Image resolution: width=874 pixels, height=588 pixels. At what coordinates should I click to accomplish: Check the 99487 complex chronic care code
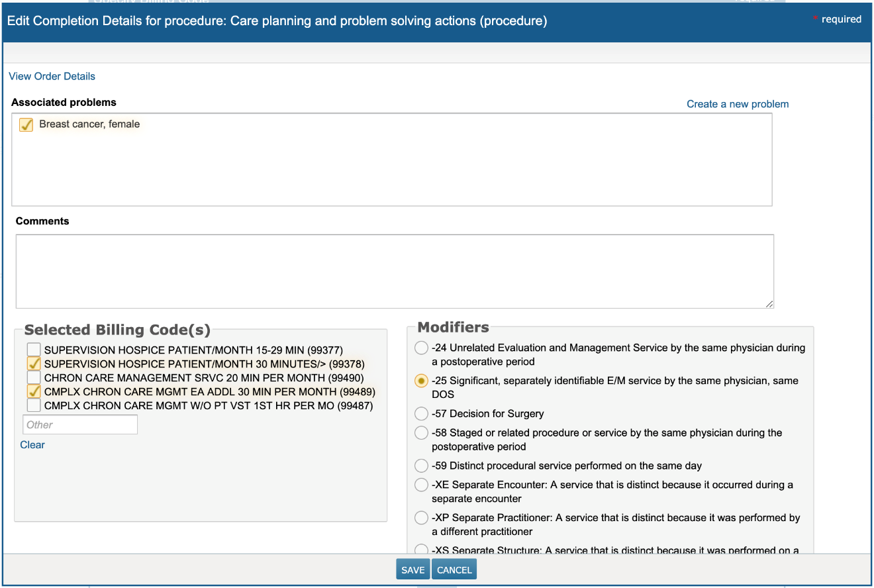[x=34, y=406]
